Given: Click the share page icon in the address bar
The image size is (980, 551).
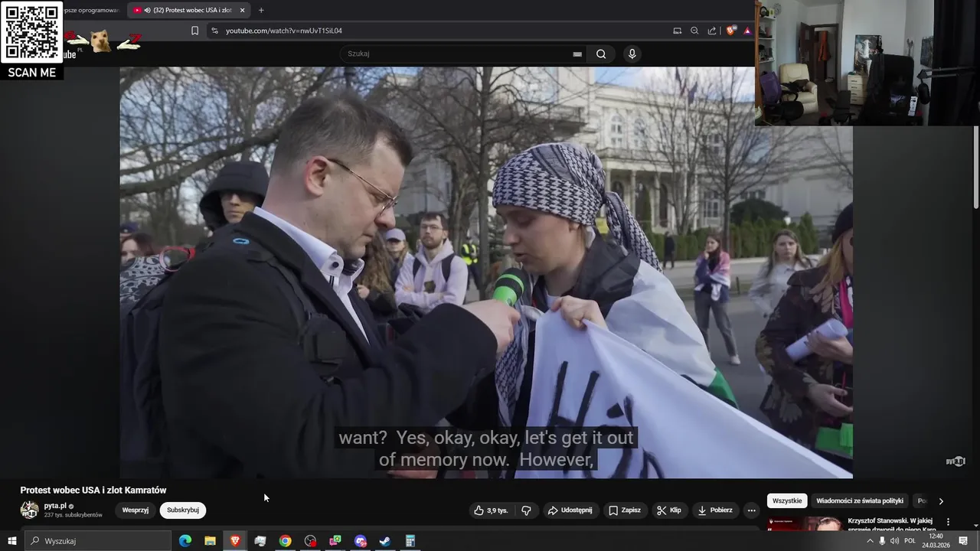Looking at the screenshot, I should click(712, 31).
